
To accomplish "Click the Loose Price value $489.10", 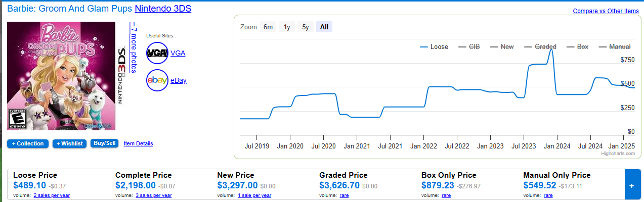I will click(x=30, y=185).
